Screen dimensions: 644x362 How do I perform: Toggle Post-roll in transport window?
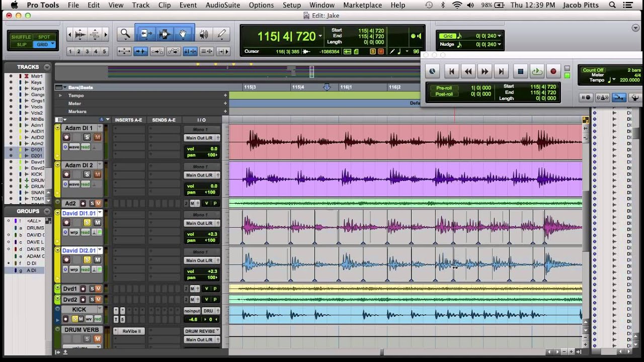(444, 95)
